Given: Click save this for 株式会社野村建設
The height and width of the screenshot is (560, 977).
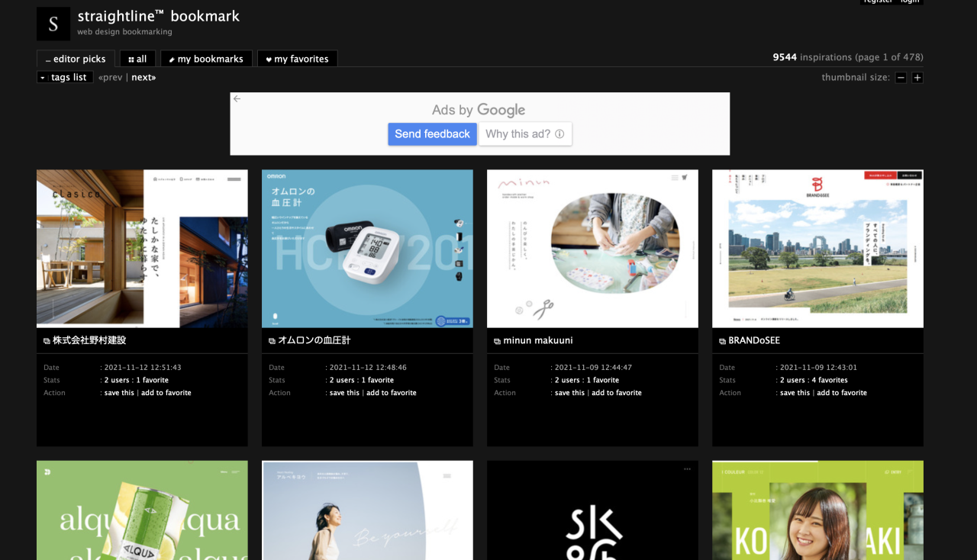Looking at the screenshot, I should pos(119,393).
